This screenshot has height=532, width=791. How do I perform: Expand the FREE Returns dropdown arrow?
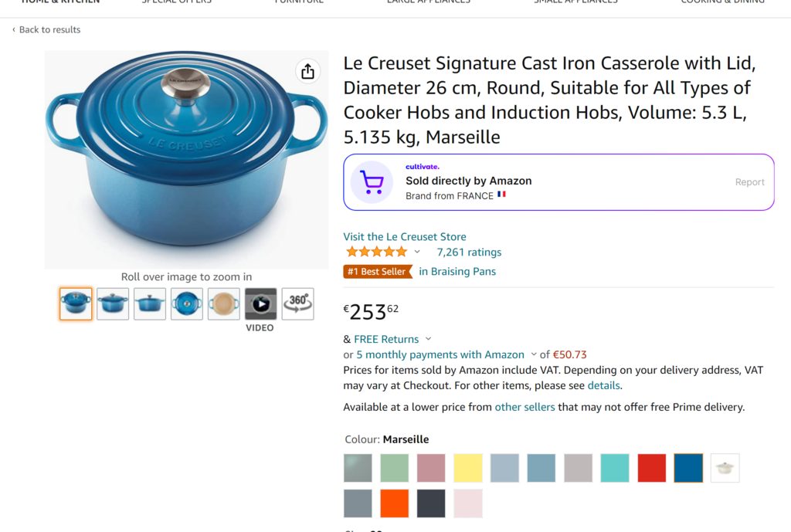click(428, 339)
